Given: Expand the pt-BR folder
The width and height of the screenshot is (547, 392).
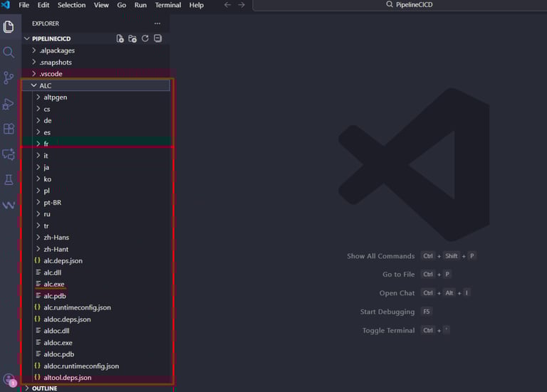Looking at the screenshot, I should [x=96, y=203].
